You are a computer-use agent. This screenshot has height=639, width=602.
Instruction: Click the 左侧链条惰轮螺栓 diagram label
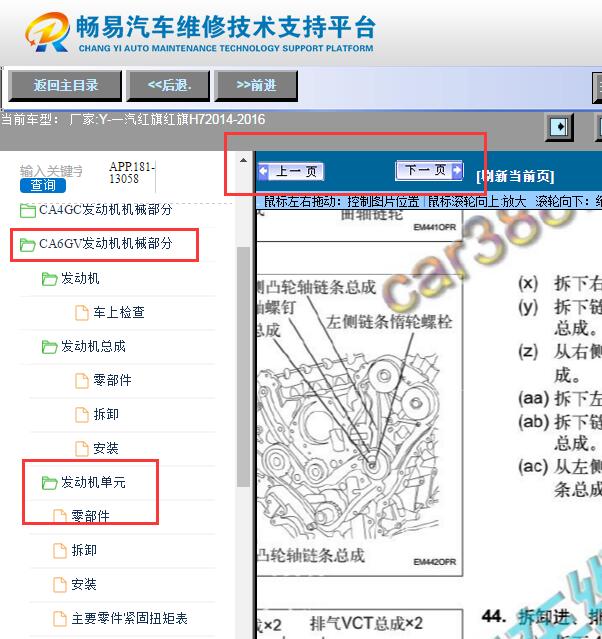(x=389, y=322)
